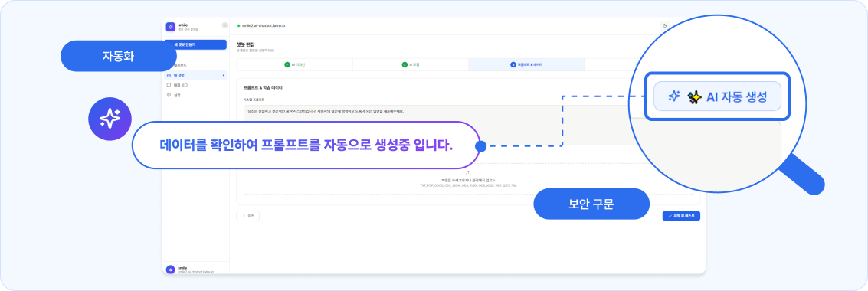This screenshot has width=868, height=291.
Task: Go to the AI 모델 step tab
Action: (410, 65)
